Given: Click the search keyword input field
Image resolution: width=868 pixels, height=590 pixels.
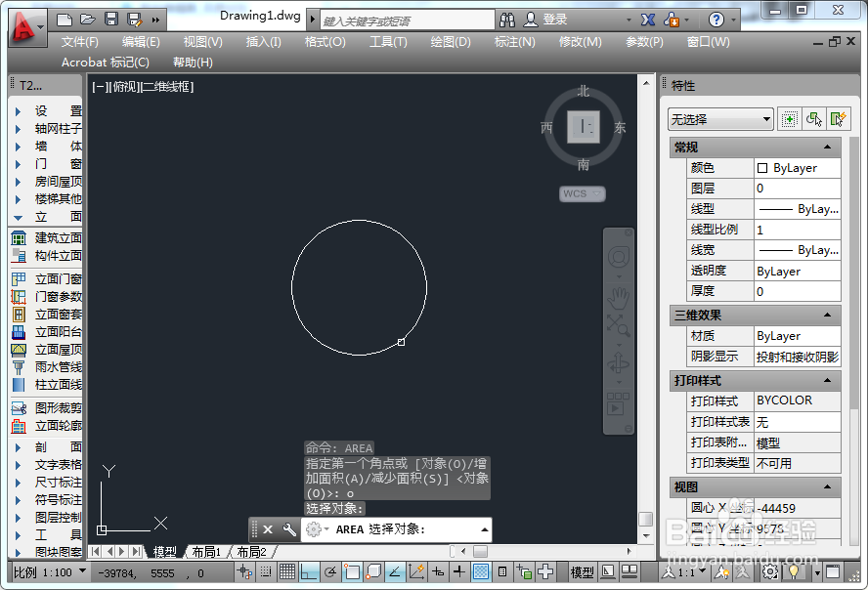Looking at the screenshot, I should click(408, 21).
